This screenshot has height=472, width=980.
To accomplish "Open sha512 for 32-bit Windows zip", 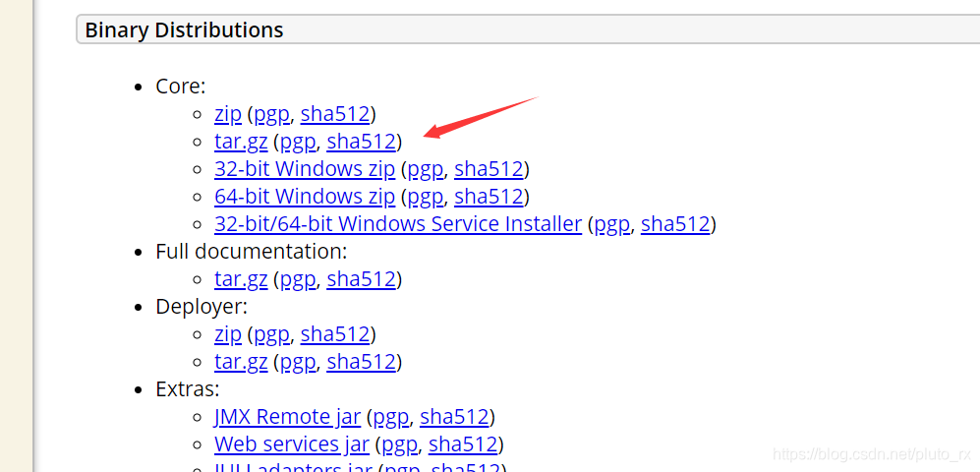I will tap(489, 169).
